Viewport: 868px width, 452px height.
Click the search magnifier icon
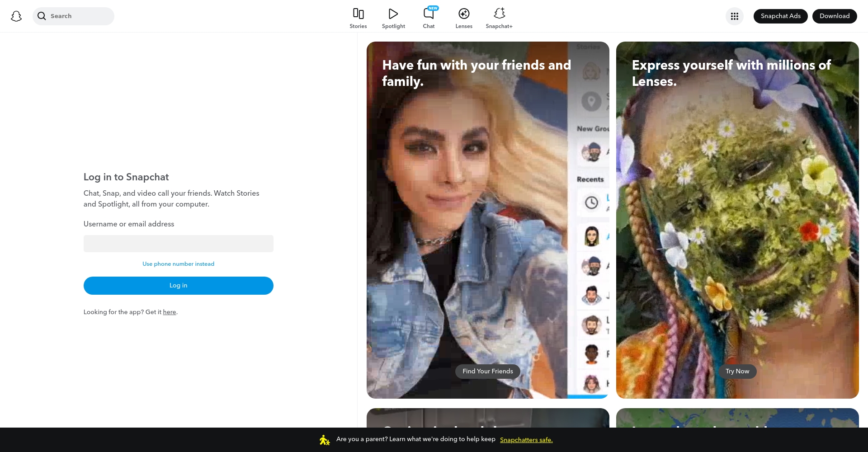click(x=42, y=16)
